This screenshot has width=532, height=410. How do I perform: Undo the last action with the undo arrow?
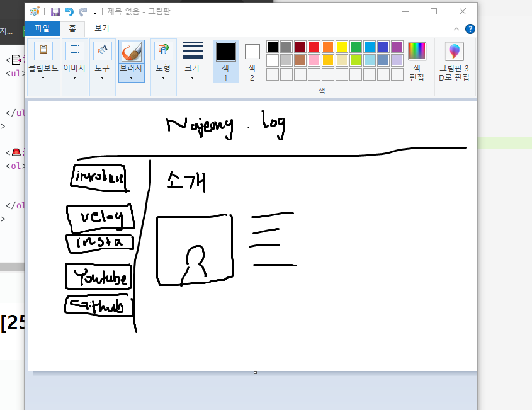point(69,12)
